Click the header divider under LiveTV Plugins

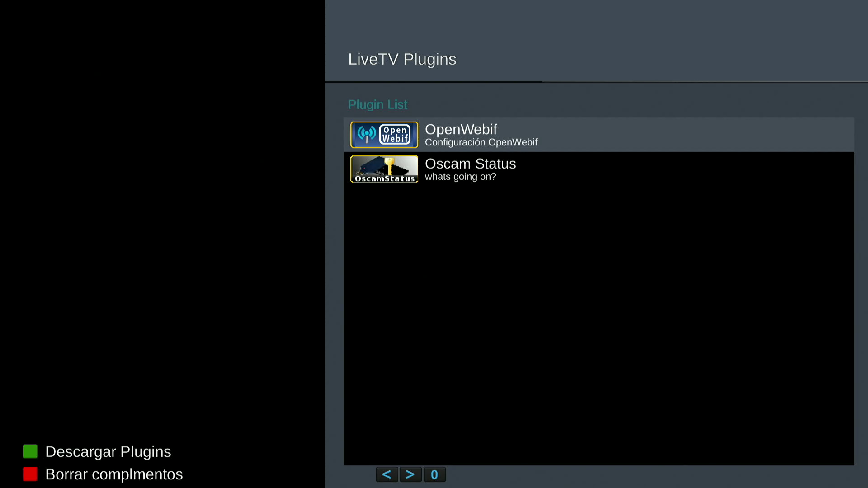point(597,82)
